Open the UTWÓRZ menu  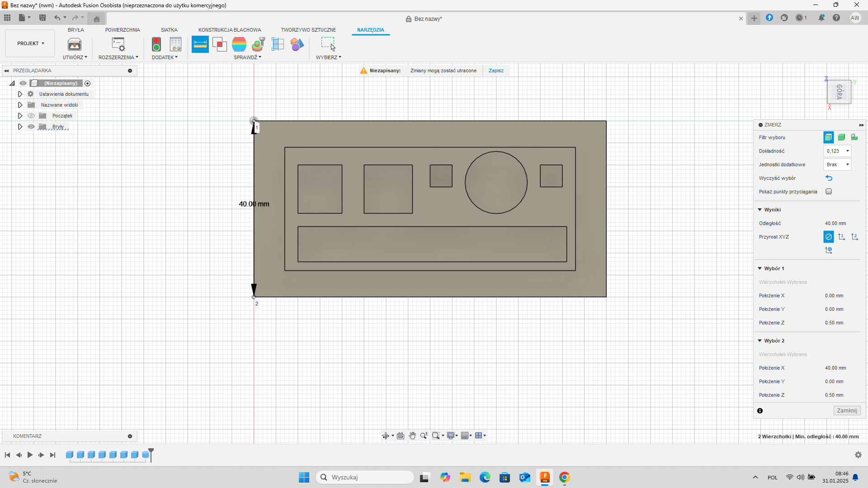tap(75, 57)
